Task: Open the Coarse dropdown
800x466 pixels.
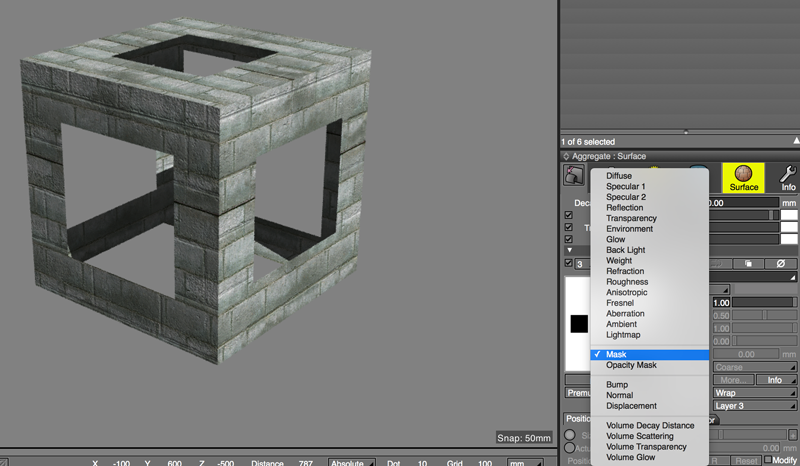Action: 755,367
